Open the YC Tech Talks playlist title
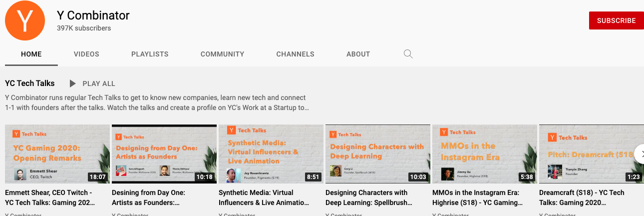The width and height of the screenshot is (644, 216). coord(30,83)
